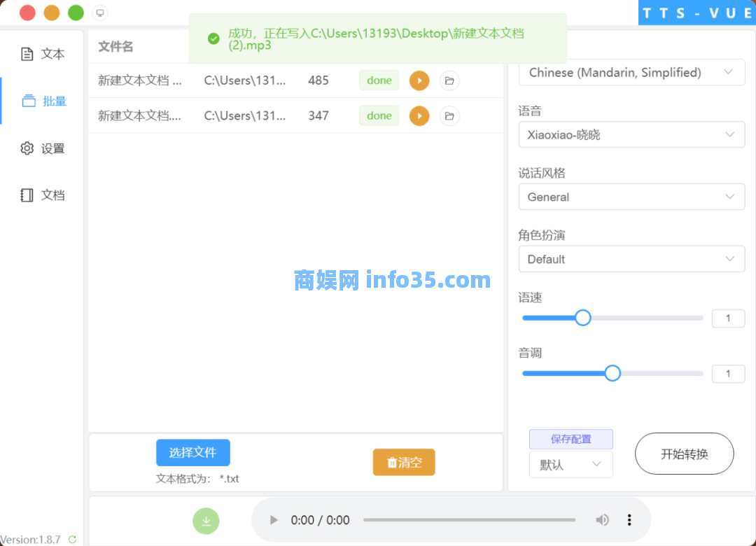The height and width of the screenshot is (546, 756).
Task: Switch to the 文本 (text) panel
Action: [43, 54]
